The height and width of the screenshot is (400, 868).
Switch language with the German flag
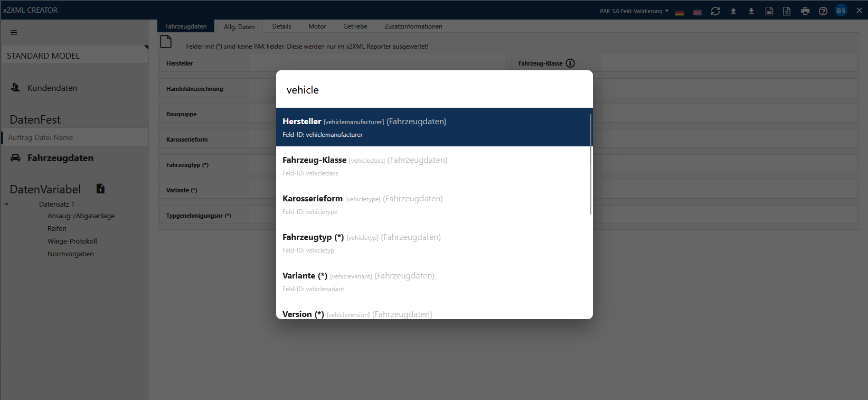[680, 12]
